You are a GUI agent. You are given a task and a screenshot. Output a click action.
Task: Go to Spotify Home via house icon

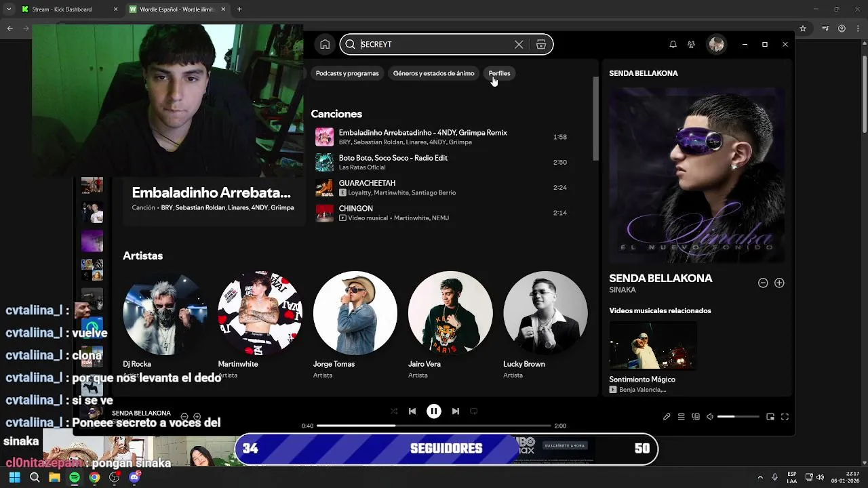pos(325,44)
